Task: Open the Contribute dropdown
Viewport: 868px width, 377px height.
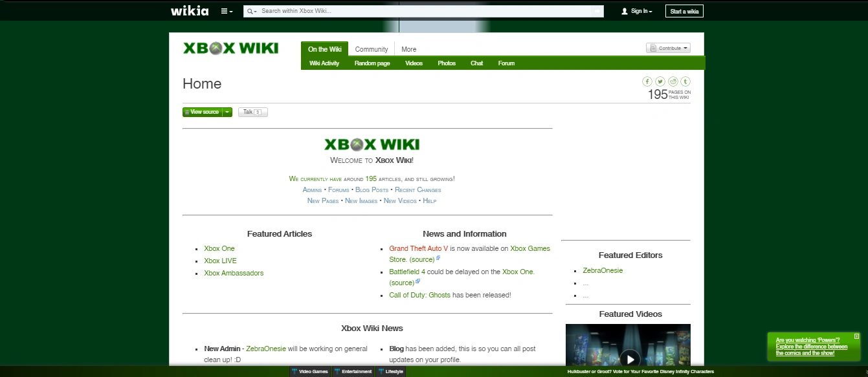Action: coord(668,48)
